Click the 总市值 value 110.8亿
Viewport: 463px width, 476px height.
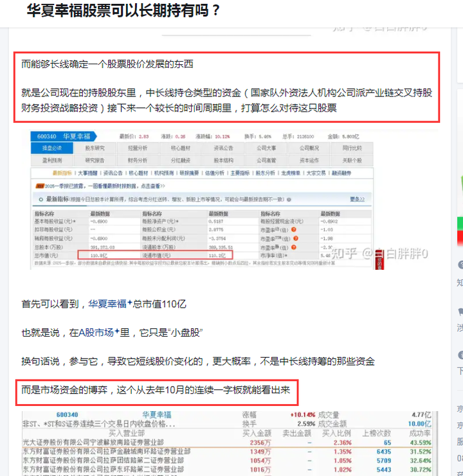point(99,256)
